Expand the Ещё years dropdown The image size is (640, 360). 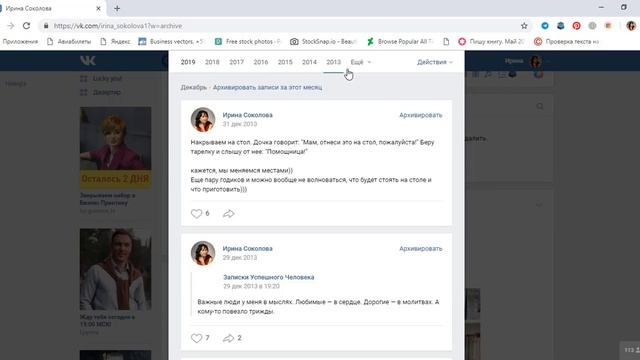click(360, 62)
